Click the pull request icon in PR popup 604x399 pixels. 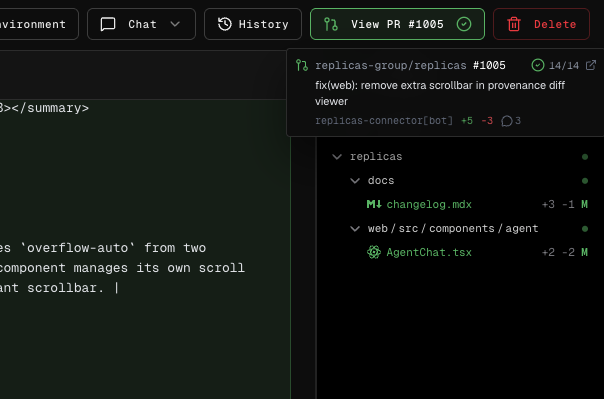pos(302,65)
